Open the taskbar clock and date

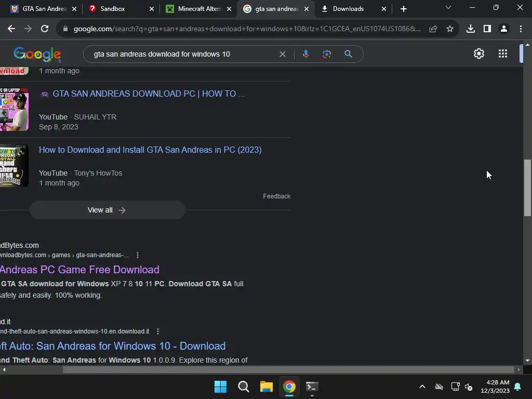(495, 387)
